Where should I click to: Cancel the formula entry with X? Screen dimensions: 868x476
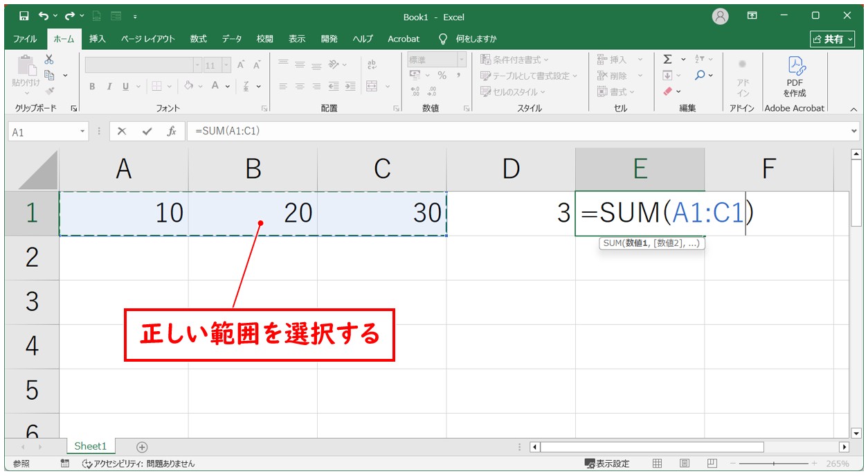tap(123, 131)
